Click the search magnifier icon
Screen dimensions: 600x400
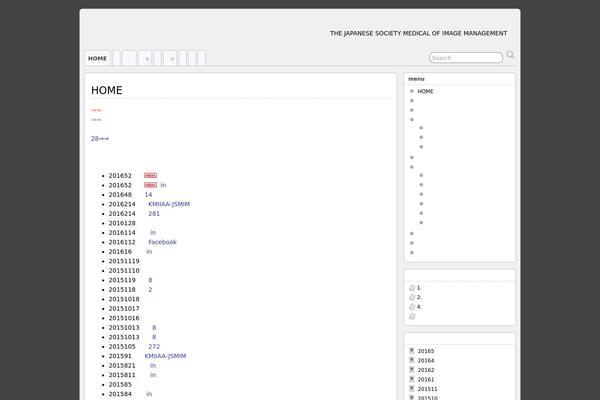point(510,55)
